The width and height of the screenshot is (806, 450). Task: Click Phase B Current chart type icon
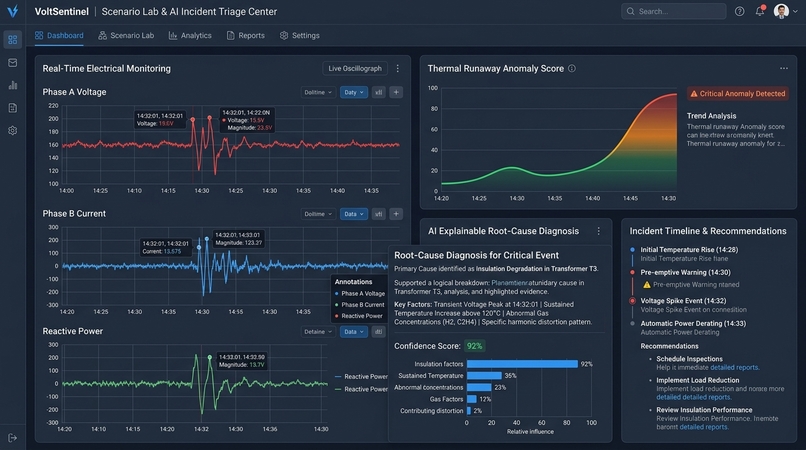pos(378,214)
